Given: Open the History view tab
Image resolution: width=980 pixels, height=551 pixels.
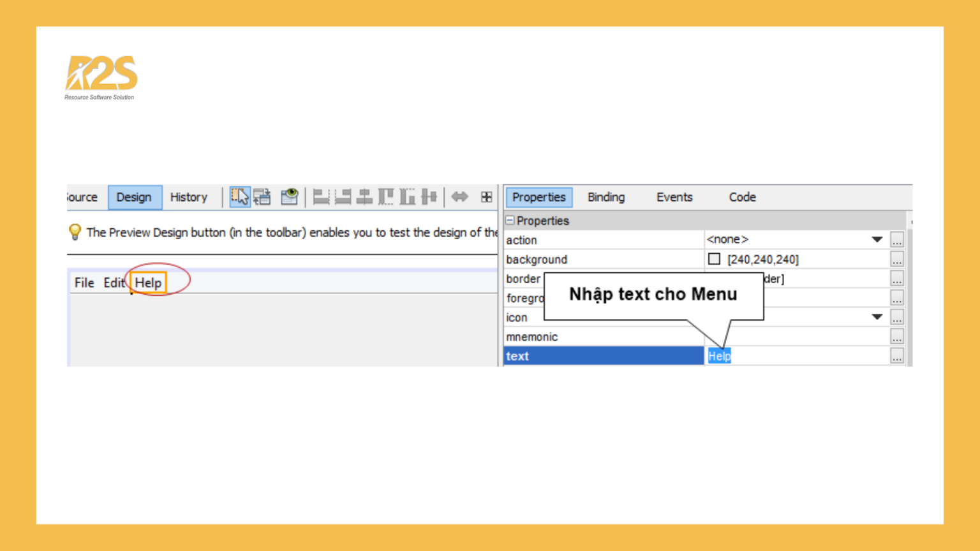Looking at the screenshot, I should click(x=188, y=197).
